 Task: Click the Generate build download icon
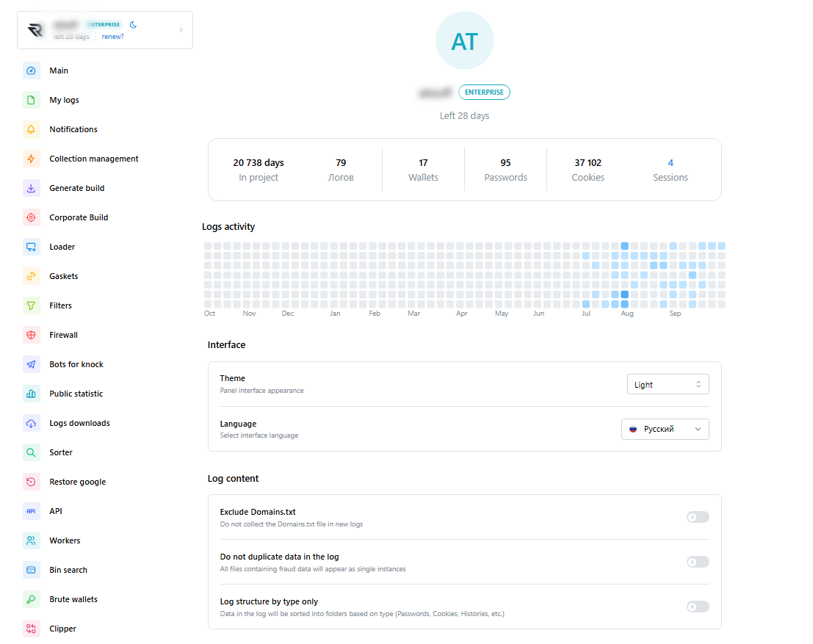pyautogui.click(x=31, y=188)
